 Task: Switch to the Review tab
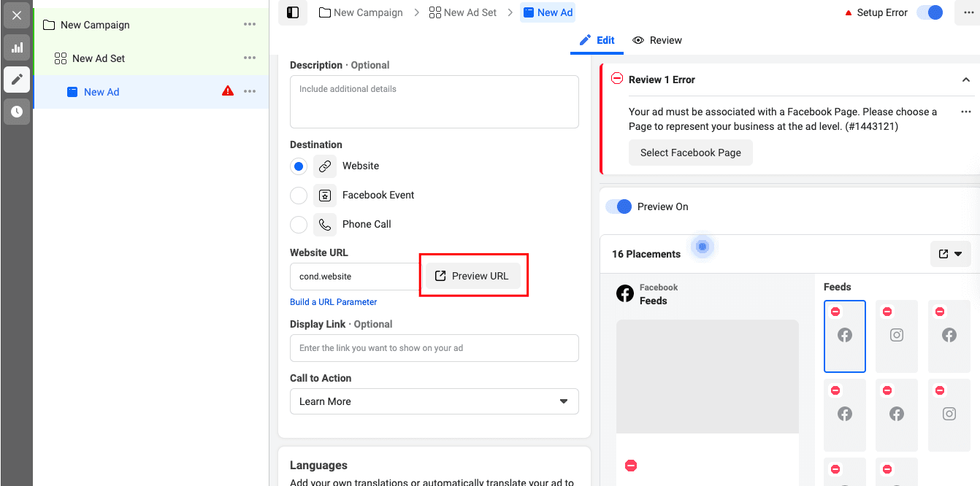tap(657, 40)
